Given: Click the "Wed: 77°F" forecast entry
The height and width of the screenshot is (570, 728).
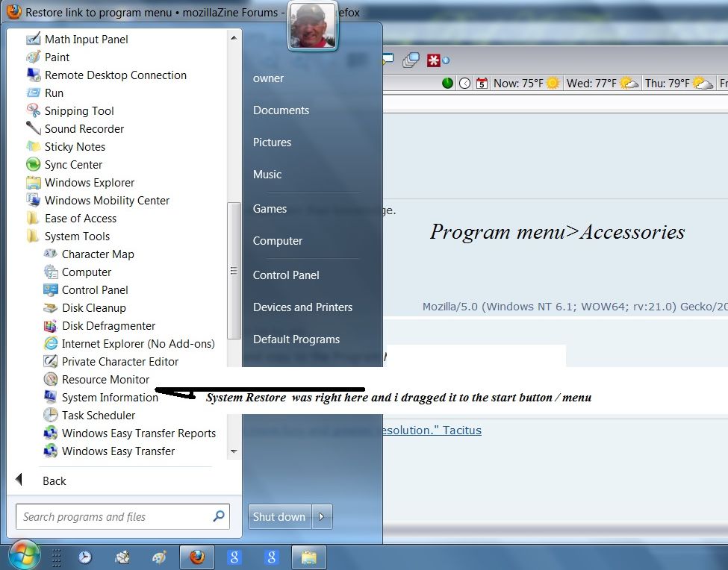Looking at the screenshot, I should (x=602, y=84).
